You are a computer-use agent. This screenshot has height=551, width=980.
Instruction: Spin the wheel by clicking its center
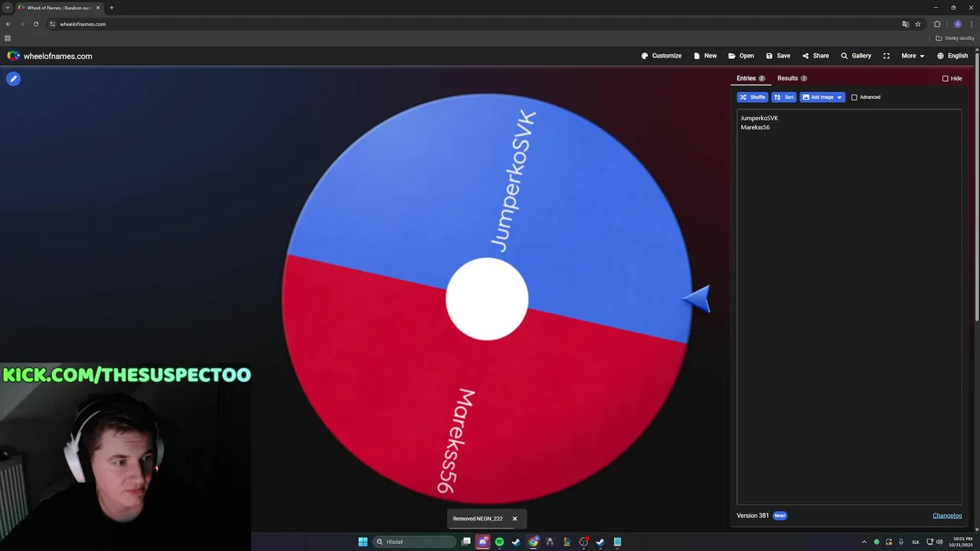[487, 299]
